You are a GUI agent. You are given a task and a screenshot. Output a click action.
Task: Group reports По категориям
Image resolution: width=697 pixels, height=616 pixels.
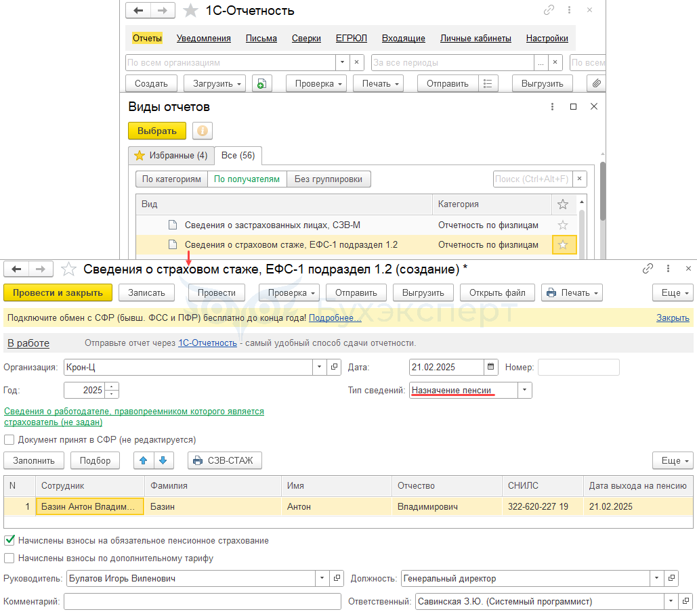(x=171, y=179)
